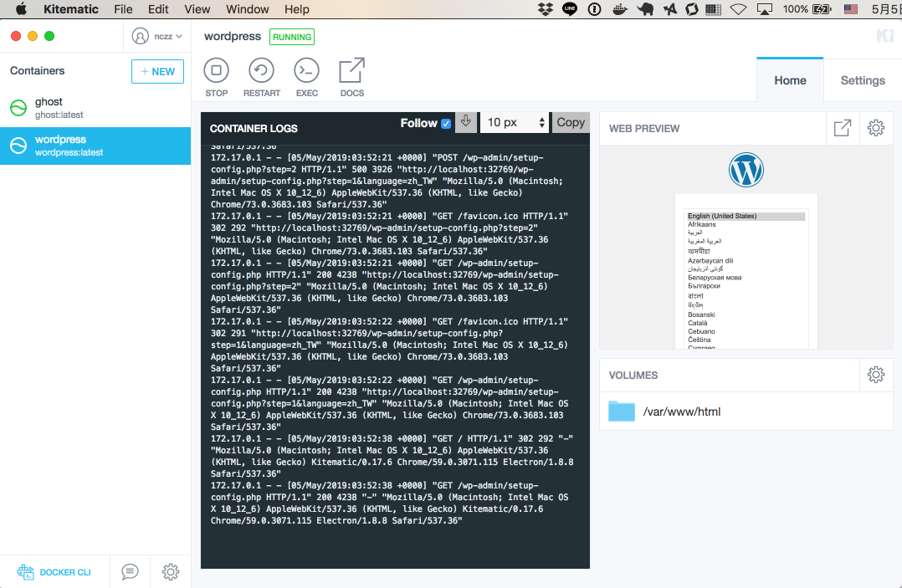902x588 pixels.
Task: Click the VOLUMES heading
Action: click(x=633, y=376)
